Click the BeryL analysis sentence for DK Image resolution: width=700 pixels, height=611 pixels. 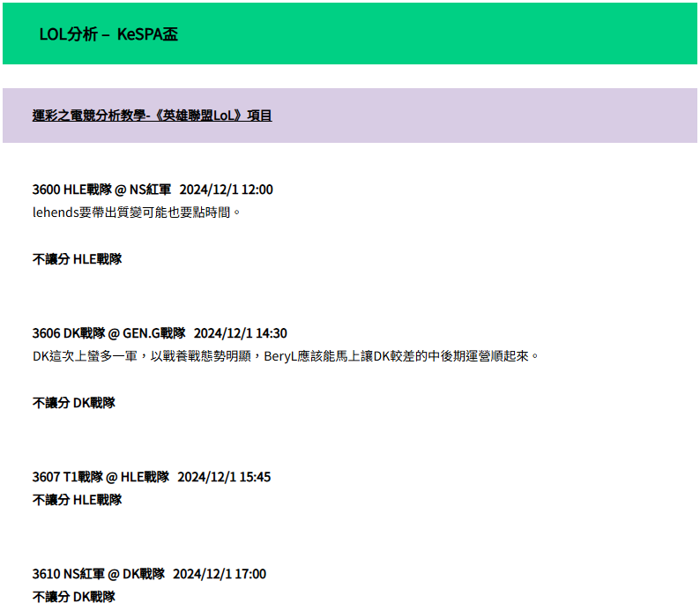coord(286,356)
